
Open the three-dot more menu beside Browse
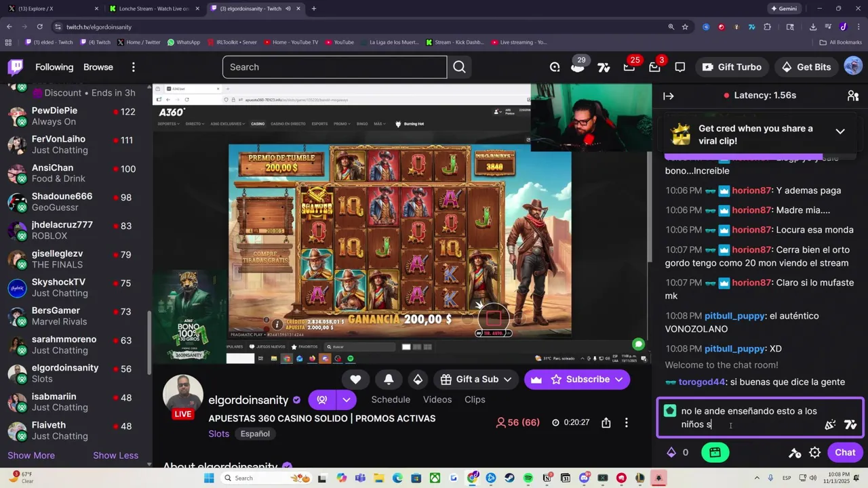click(x=133, y=67)
